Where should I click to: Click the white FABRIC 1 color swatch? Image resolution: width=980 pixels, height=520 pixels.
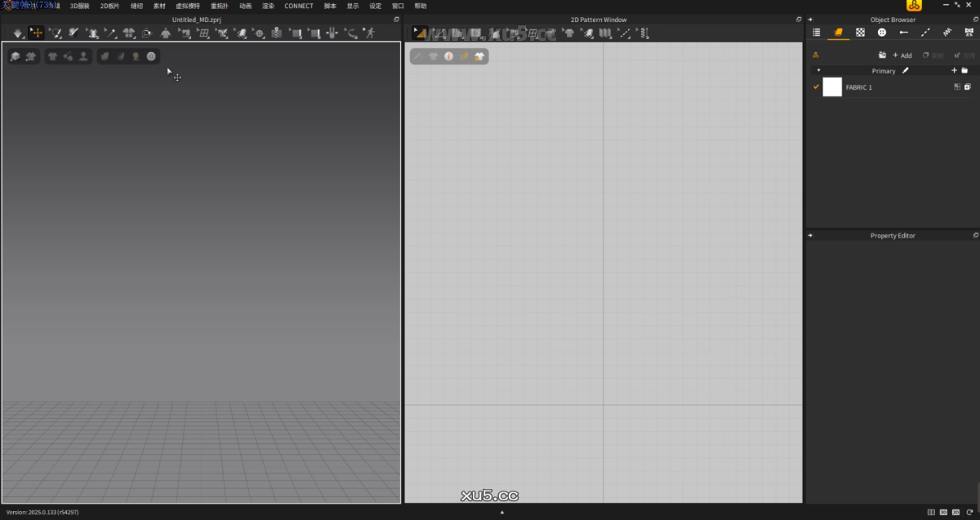click(832, 87)
